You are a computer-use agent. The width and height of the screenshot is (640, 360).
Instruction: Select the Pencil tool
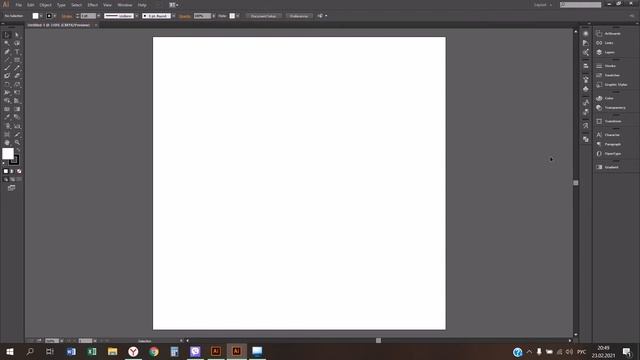tap(17, 68)
